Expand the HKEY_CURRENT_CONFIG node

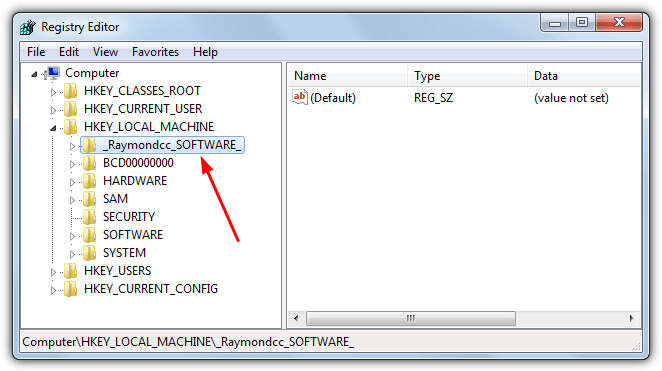53,290
